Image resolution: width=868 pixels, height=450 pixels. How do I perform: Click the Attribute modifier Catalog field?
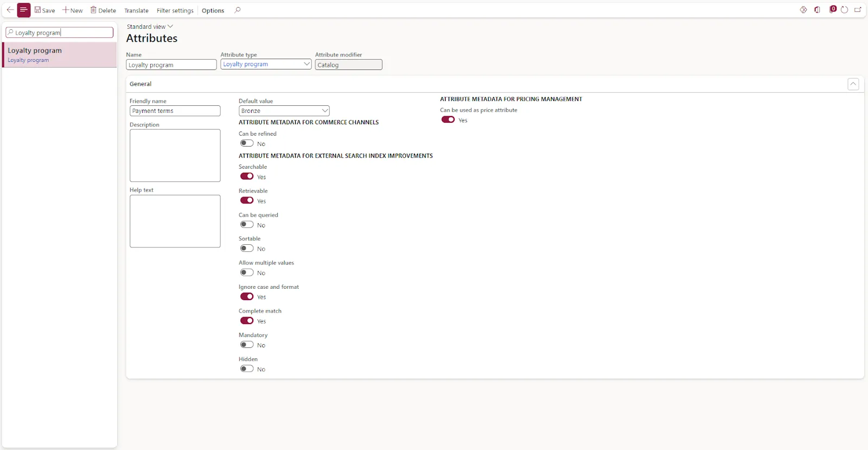pos(348,65)
